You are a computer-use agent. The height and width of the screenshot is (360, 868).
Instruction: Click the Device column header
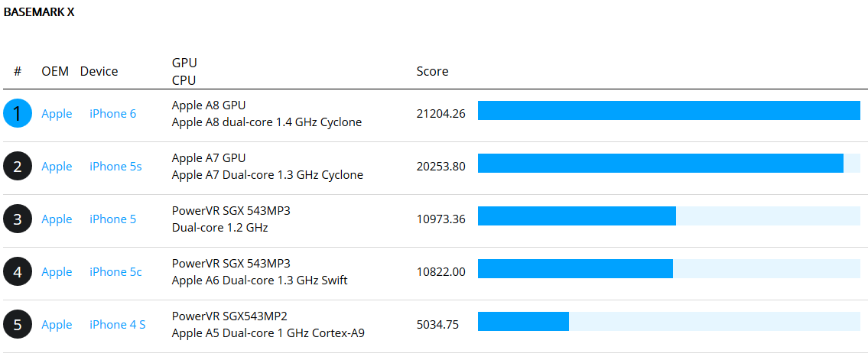pos(99,71)
